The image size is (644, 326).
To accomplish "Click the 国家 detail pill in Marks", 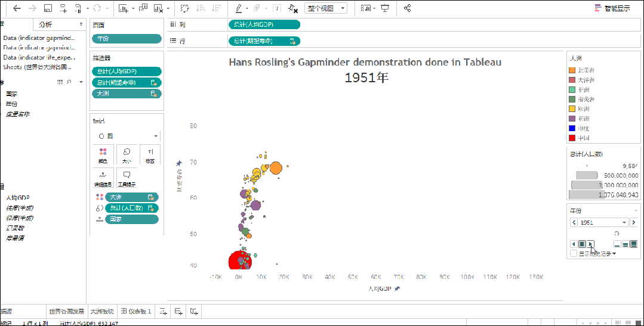I will click(x=131, y=219).
